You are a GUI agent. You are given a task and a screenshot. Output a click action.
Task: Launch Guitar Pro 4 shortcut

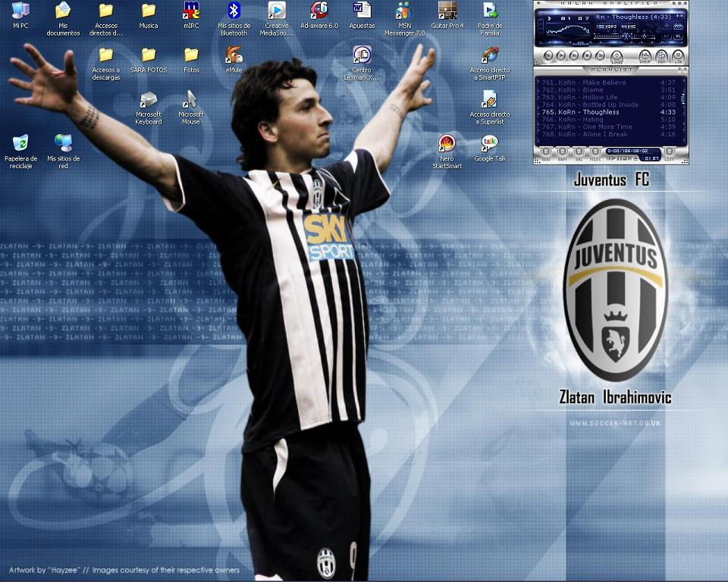(x=447, y=15)
